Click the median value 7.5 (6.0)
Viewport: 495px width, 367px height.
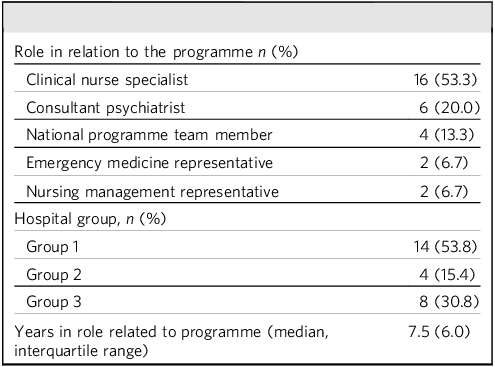pos(439,332)
